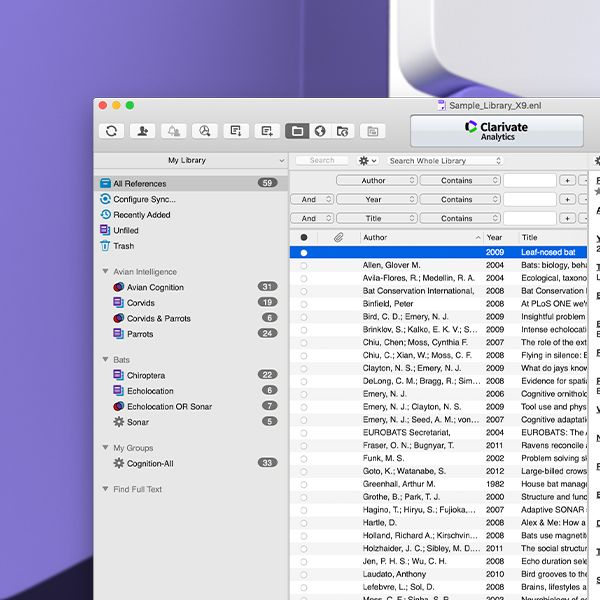The width and height of the screenshot is (600, 600).
Task: Switch to Online Search mode globe icon
Action: [320, 131]
